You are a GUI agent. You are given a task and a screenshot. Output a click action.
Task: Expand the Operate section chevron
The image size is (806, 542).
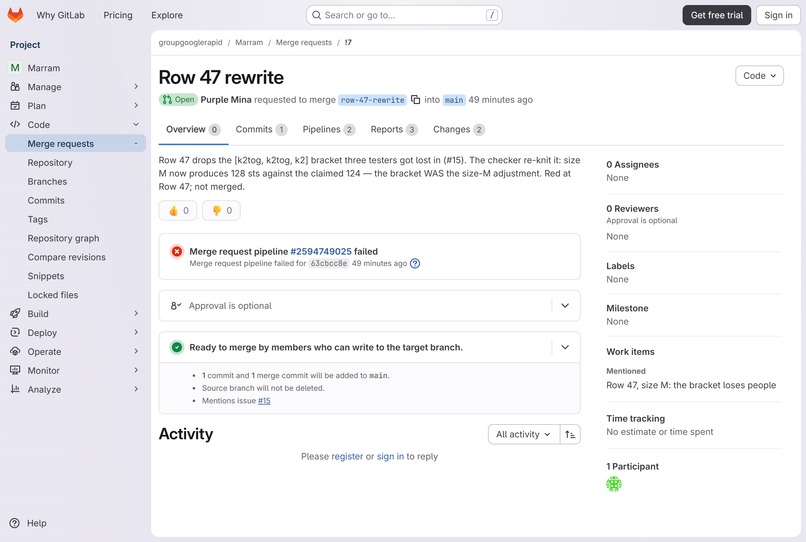point(136,351)
